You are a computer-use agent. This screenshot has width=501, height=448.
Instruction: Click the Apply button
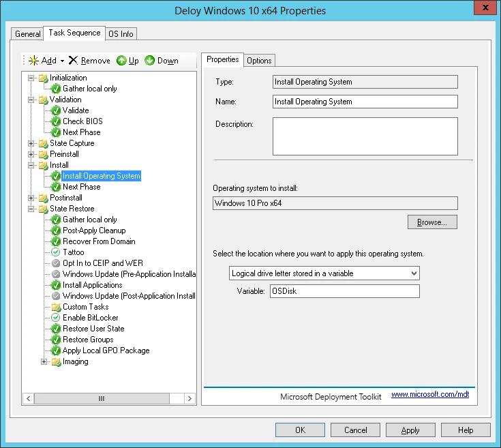[410, 430]
